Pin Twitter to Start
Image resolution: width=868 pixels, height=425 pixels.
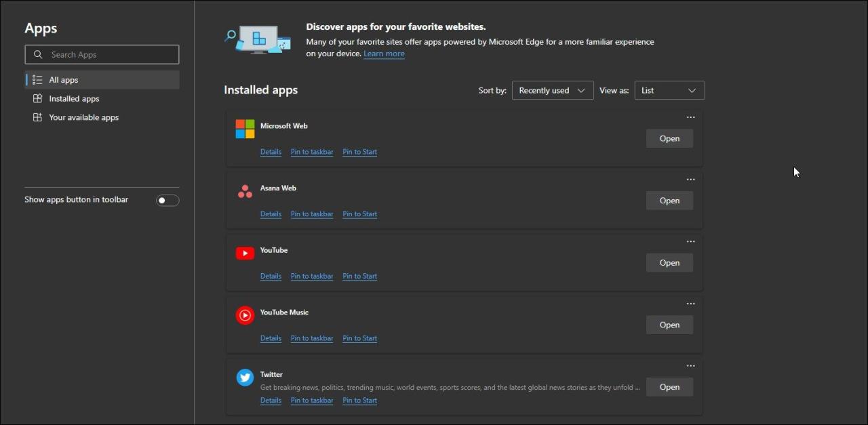click(359, 401)
